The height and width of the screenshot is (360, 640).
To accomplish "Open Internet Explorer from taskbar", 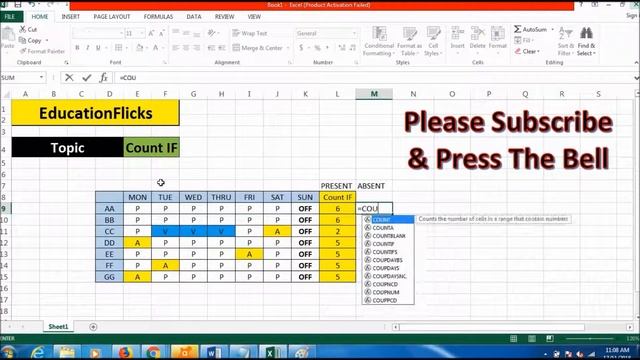I will click(x=37, y=352).
